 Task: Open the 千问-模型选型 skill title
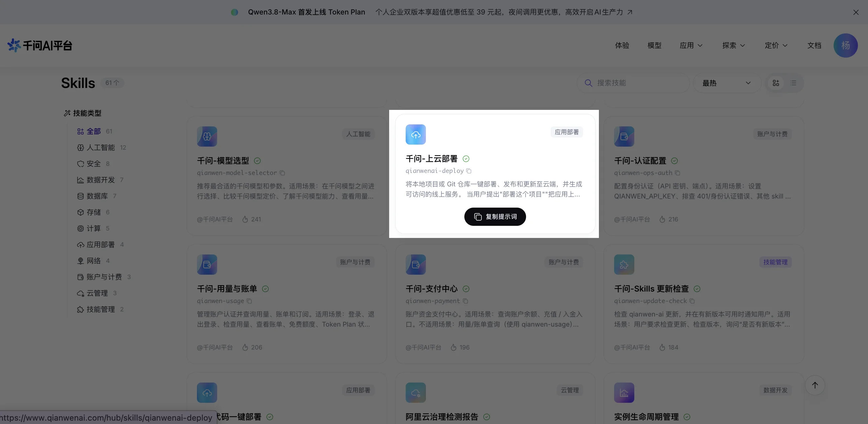[x=223, y=161]
